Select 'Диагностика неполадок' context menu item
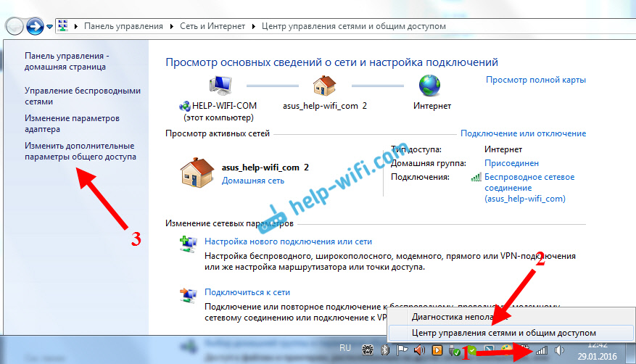The width and height of the screenshot is (636, 364). (x=453, y=316)
